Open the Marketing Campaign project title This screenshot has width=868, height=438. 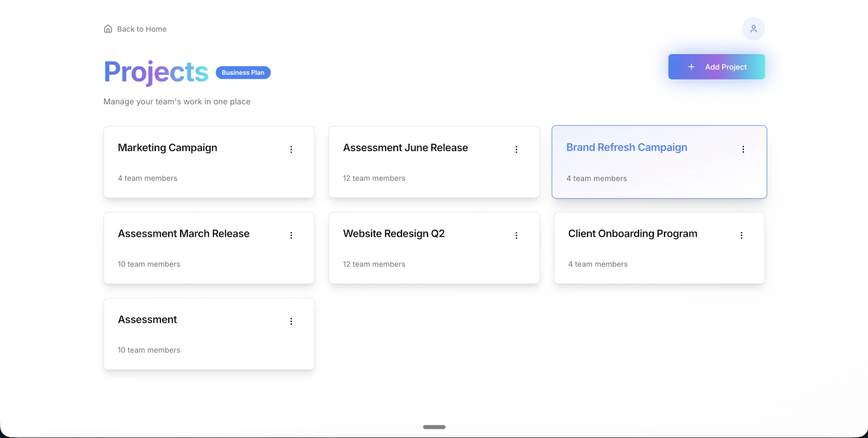tap(168, 148)
